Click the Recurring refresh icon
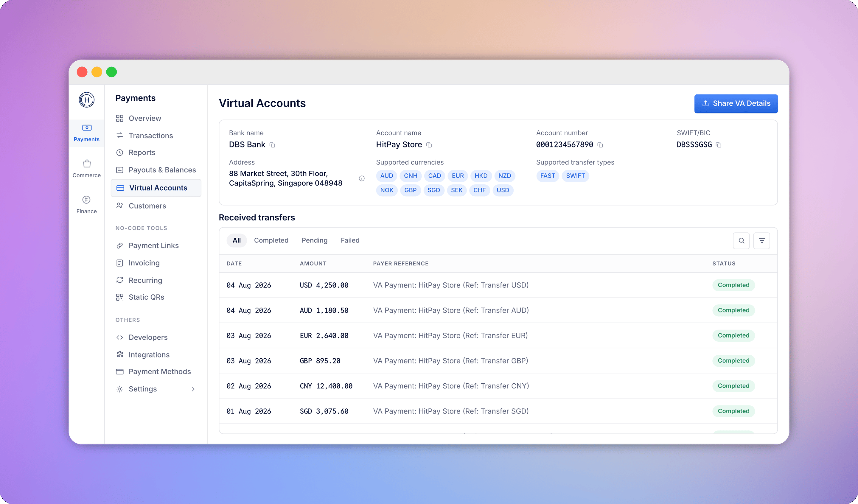The image size is (858, 504). tap(119, 280)
